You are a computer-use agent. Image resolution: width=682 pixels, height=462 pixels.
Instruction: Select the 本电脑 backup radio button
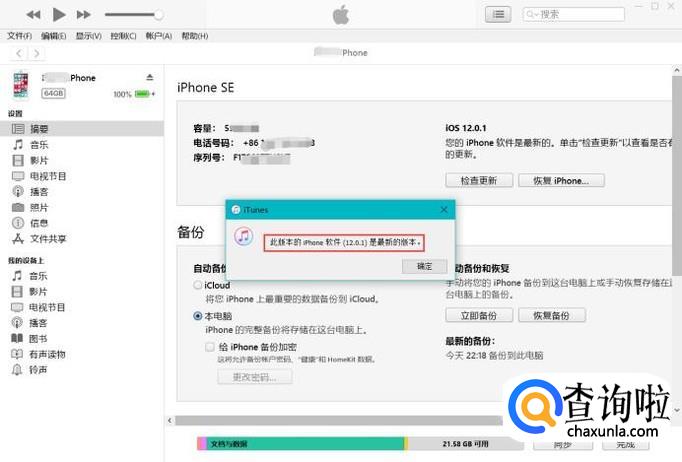pyautogui.click(x=198, y=316)
